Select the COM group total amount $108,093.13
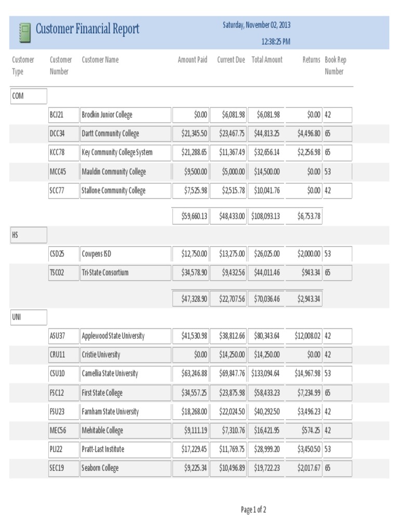This screenshot has width=399, height=532. pos(266,216)
